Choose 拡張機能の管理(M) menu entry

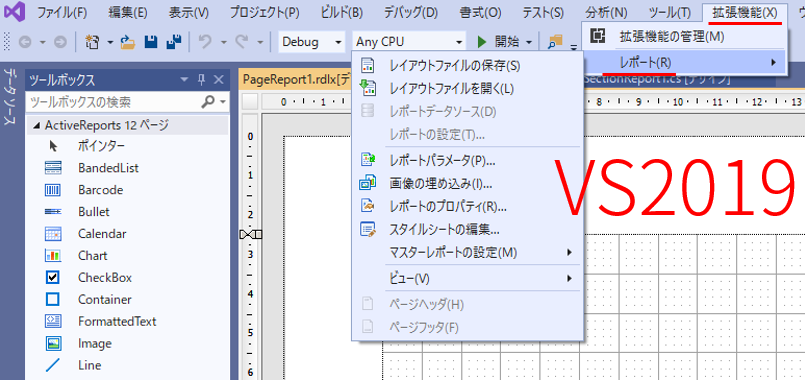click(x=684, y=36)
